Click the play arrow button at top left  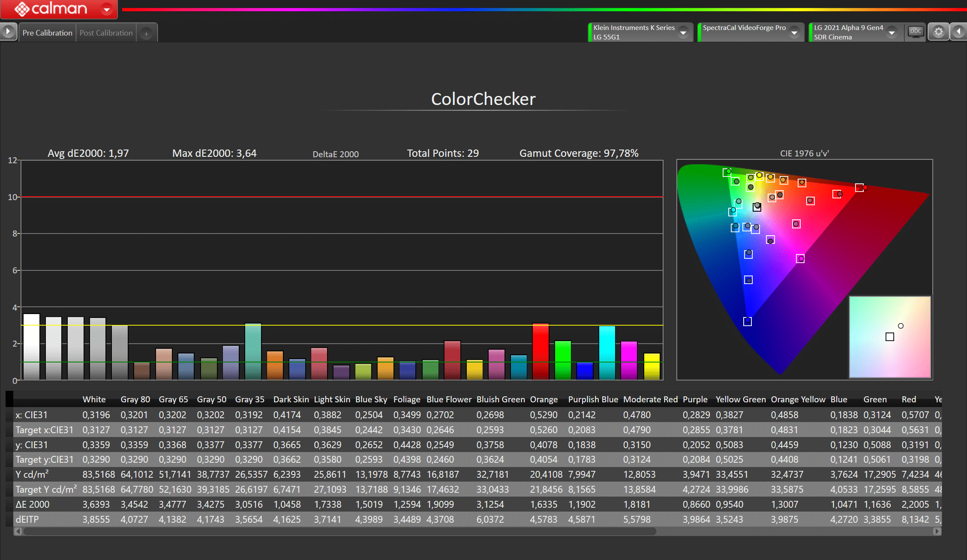point(8,32)
